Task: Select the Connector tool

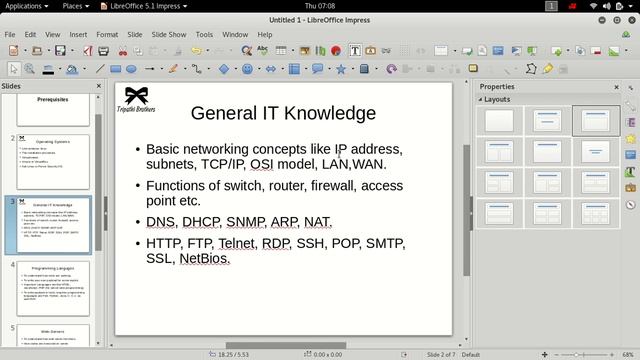Action: 197,69
